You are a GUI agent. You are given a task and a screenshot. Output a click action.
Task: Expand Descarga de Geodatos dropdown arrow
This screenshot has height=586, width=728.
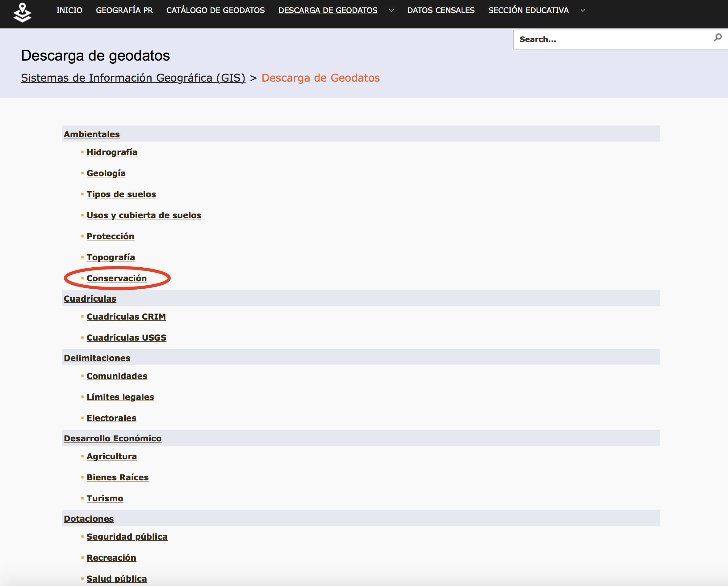coord(391,10)
